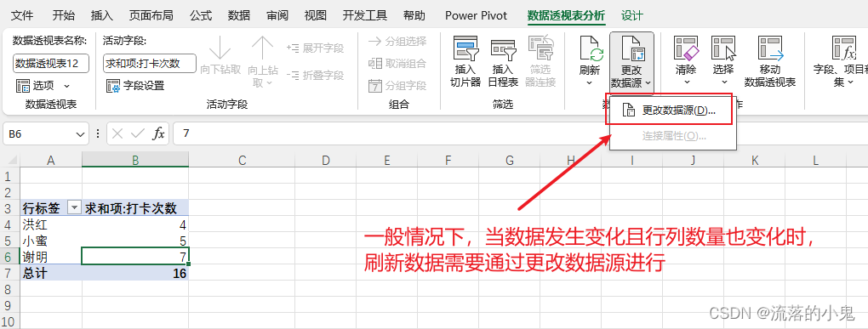This screenshot has width=868, height=329.
Task: Click 向上钻取 drill up arrow
Action: (x=262, y=61)
